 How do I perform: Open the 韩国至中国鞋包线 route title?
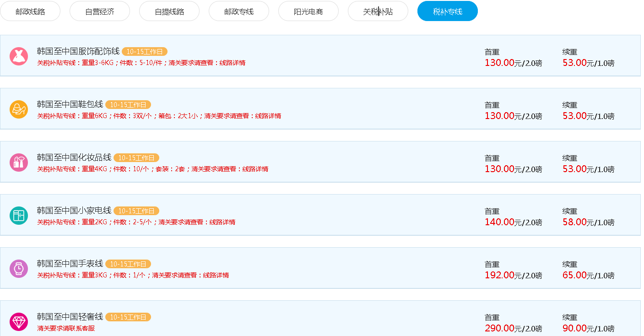point(70,104)
